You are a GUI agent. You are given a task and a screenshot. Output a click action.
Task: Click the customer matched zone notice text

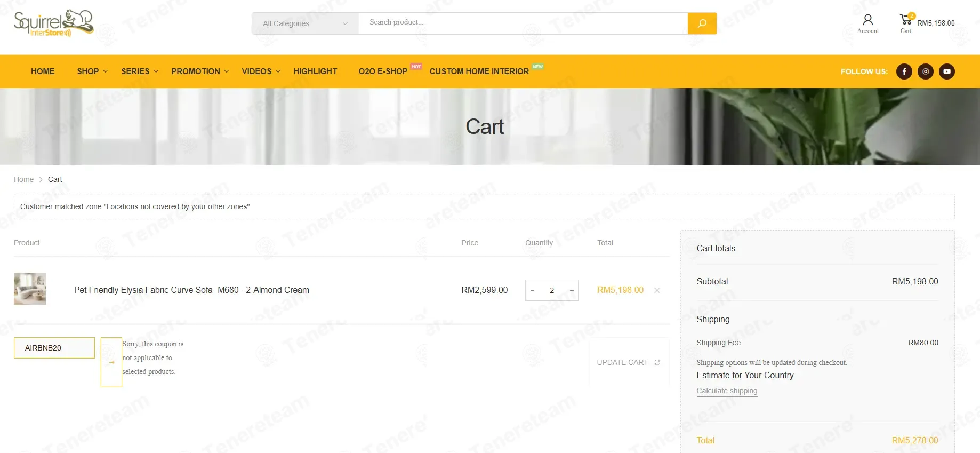[x=135, y=206]
